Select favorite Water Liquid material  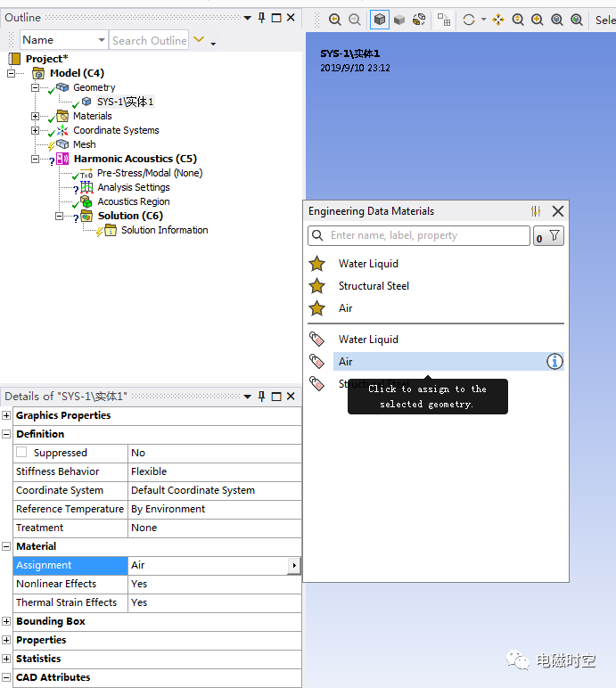click(x=368, y=264)
